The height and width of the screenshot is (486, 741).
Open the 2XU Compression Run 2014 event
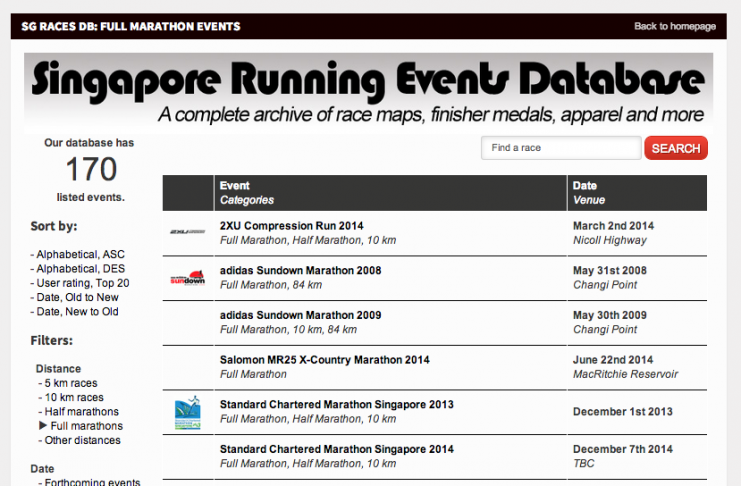pyautogui.click(x=292, y=226)
